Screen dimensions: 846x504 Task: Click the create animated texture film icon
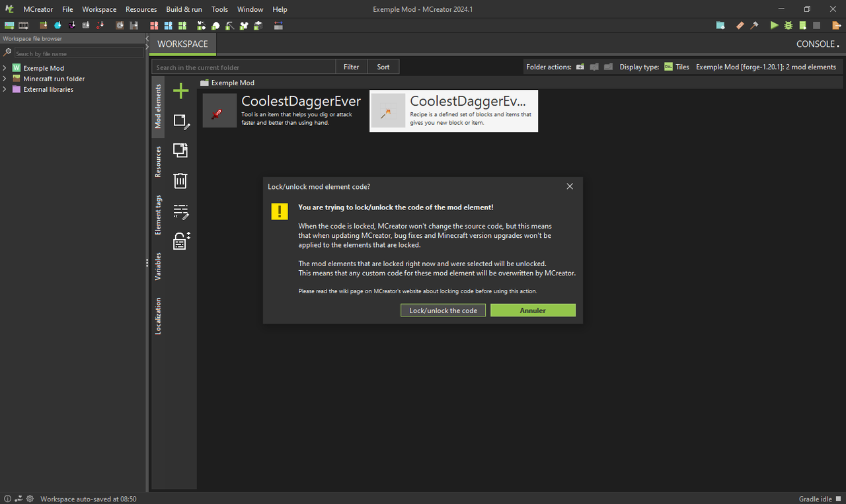coord(23,26)
